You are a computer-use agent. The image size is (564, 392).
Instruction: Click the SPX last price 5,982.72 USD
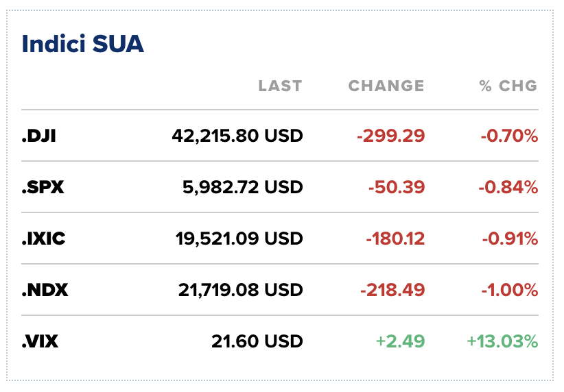243,187
